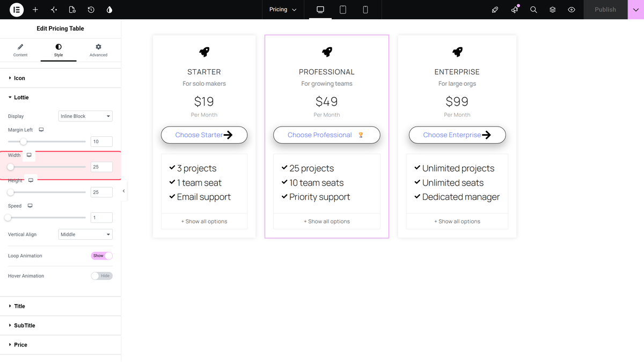The width and height of the screenshot is (644, 362).
Task: Click the Priority support feature line
Action: [316, 197]
